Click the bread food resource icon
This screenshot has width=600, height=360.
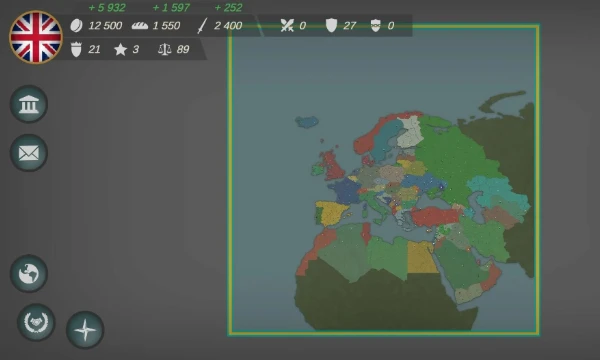[140, 26]
